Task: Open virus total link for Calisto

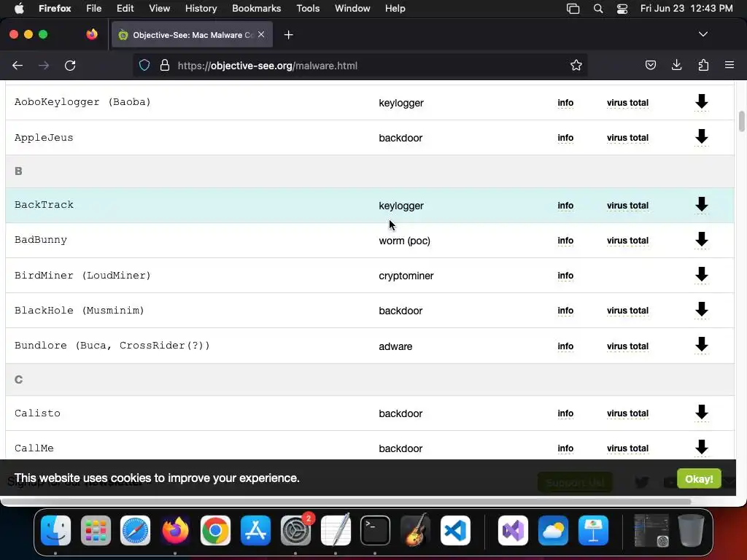Action: click(x=627, y=413)
